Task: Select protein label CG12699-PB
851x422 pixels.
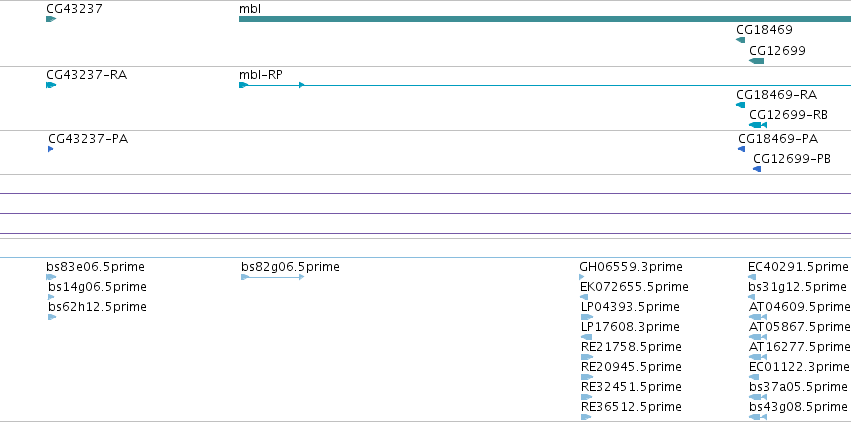Action: (792, 159)
